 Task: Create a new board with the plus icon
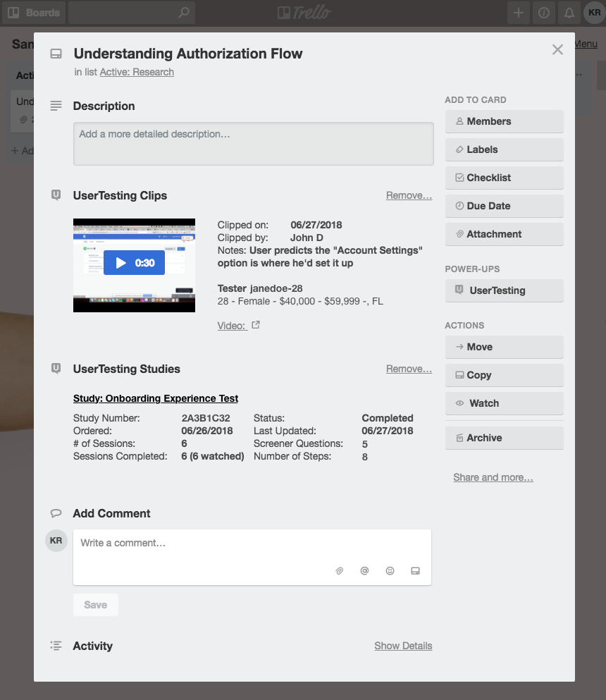[518, 12]
